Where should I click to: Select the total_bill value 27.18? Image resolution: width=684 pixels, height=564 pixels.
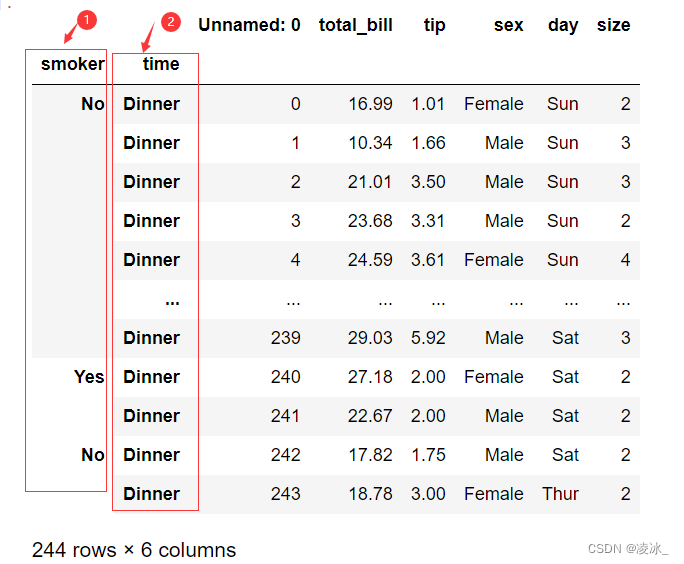[x=370, y=376]
